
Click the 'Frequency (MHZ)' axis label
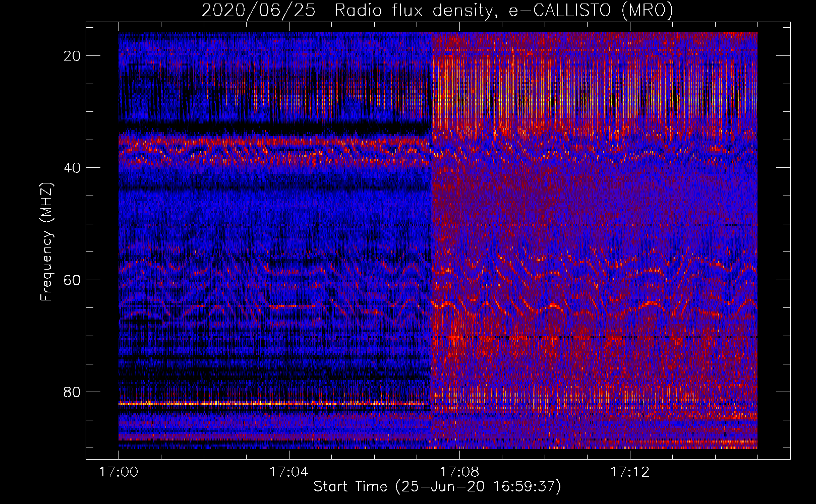[x=46, y=242]
